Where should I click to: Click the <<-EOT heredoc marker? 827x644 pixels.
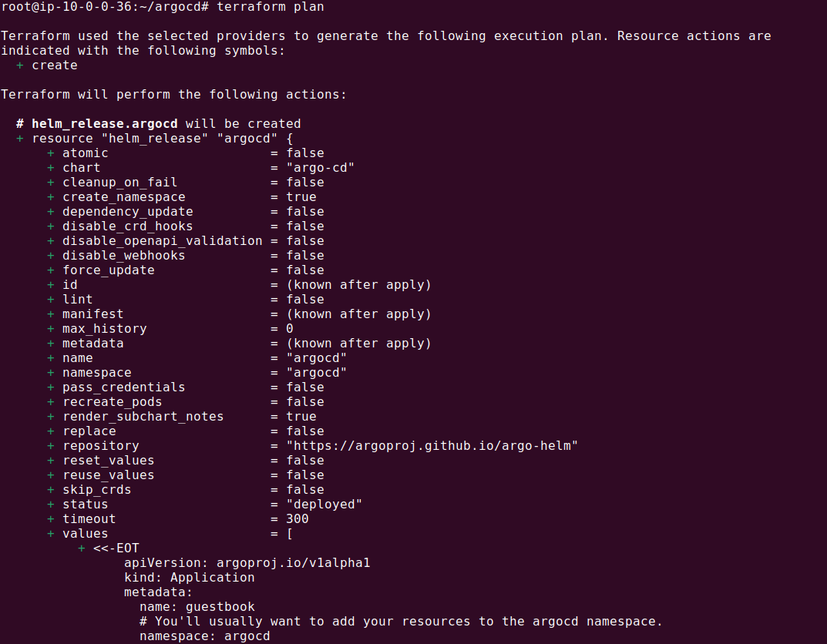pyautogui.click(x=116, y=548)
